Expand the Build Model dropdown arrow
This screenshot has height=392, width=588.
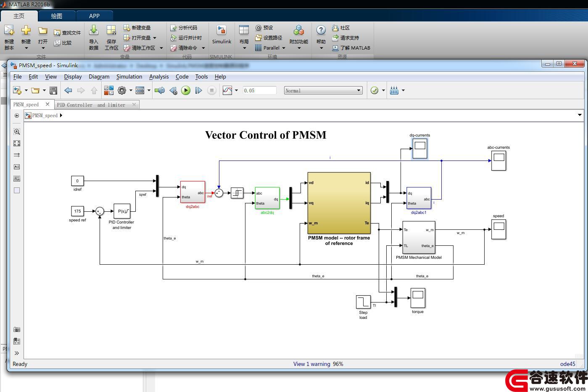[403, 90]
